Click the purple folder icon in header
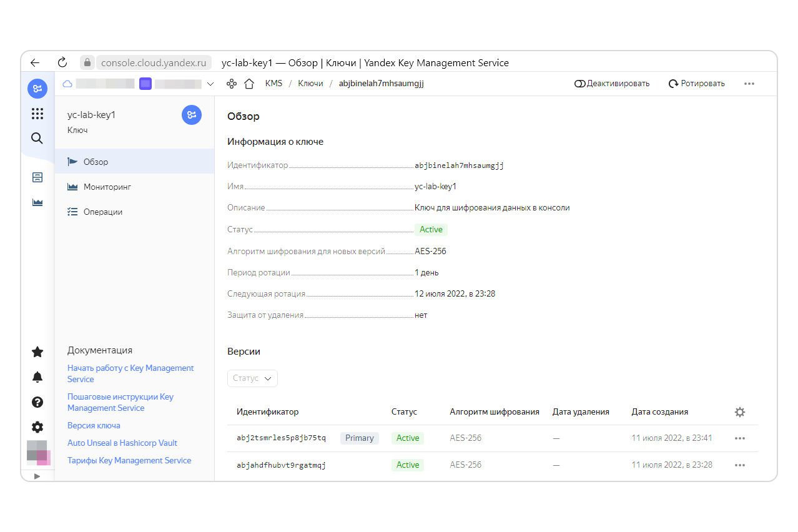This screenshot has width=798, height=532. 145,84
